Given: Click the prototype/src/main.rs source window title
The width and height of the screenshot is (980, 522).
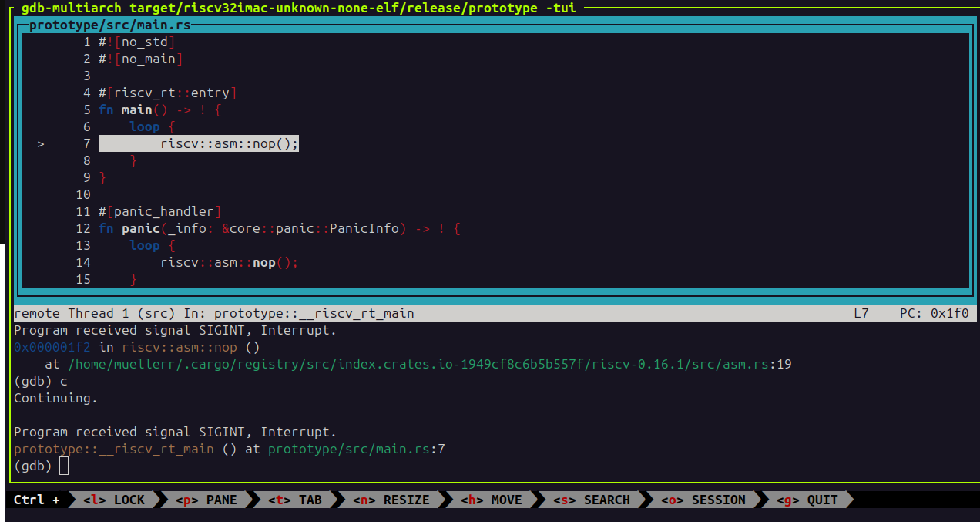Looking at the screenshot, I should pos(109,25).
